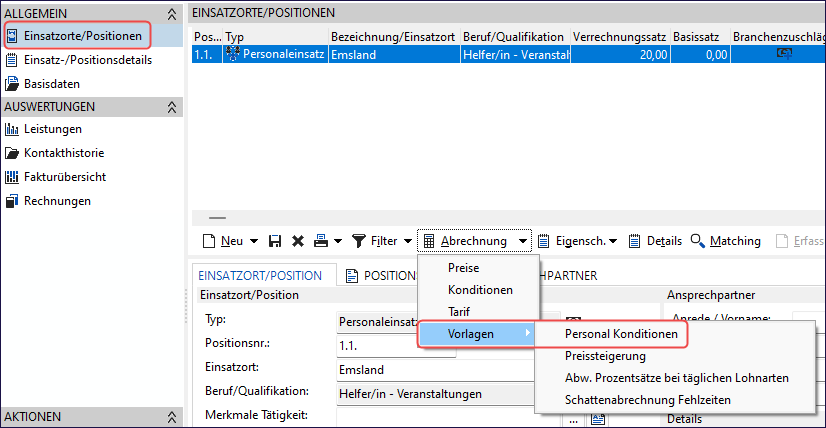Image resolution: width=826 pixels, height=428 pixels.
Task: Open Kontakthistorie in the sidebar
Action: click(x=64, y=153)
